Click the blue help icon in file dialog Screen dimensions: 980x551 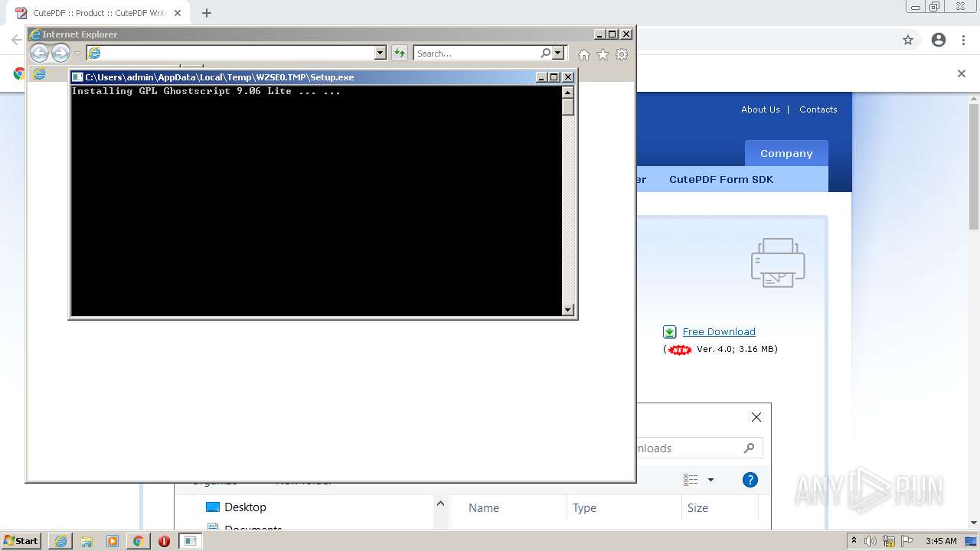click(x=750, y=480)
